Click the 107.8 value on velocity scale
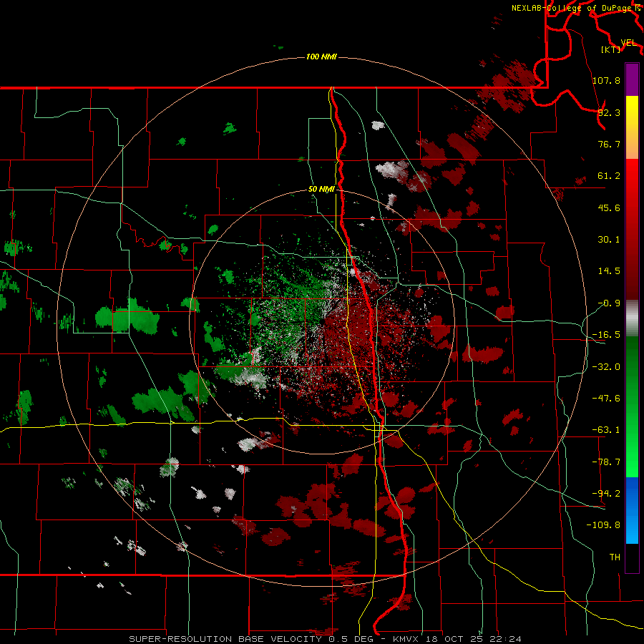This screenshot has width=644, height=644. (606, 80)
